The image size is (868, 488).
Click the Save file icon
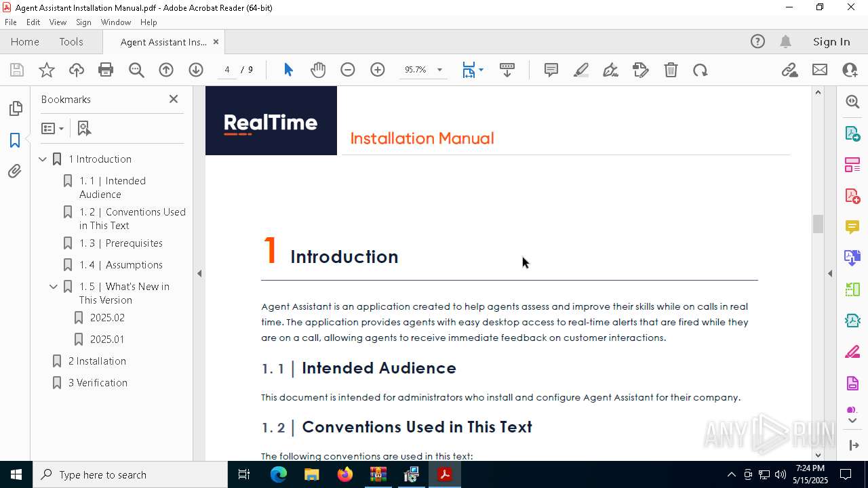click(x=17, y=70)
